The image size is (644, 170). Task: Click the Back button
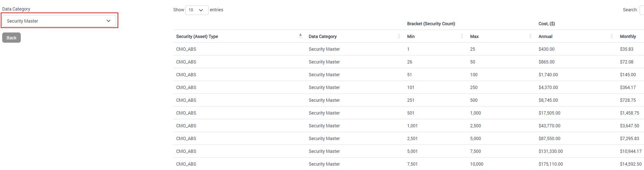(x=11, y=38)
